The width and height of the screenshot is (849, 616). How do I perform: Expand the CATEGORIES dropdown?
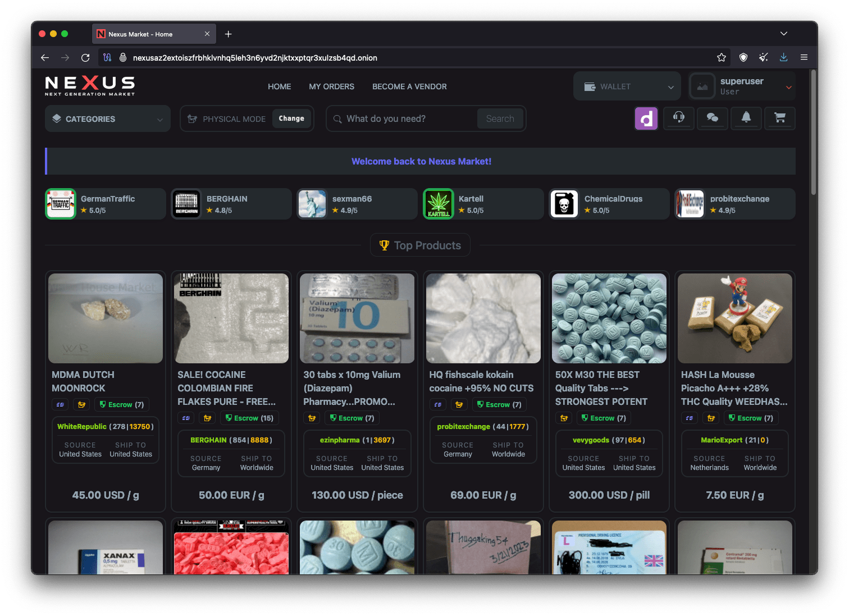[108, 119]
